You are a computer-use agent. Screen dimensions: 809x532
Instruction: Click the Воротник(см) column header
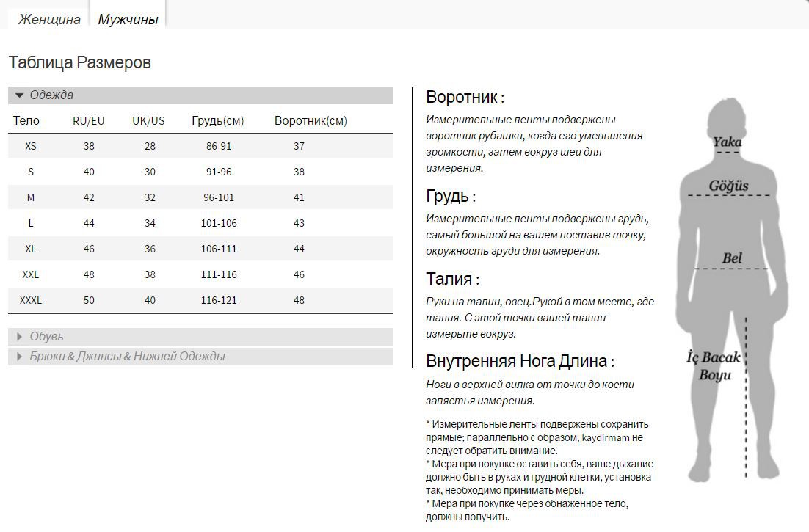tap(311, 120)
